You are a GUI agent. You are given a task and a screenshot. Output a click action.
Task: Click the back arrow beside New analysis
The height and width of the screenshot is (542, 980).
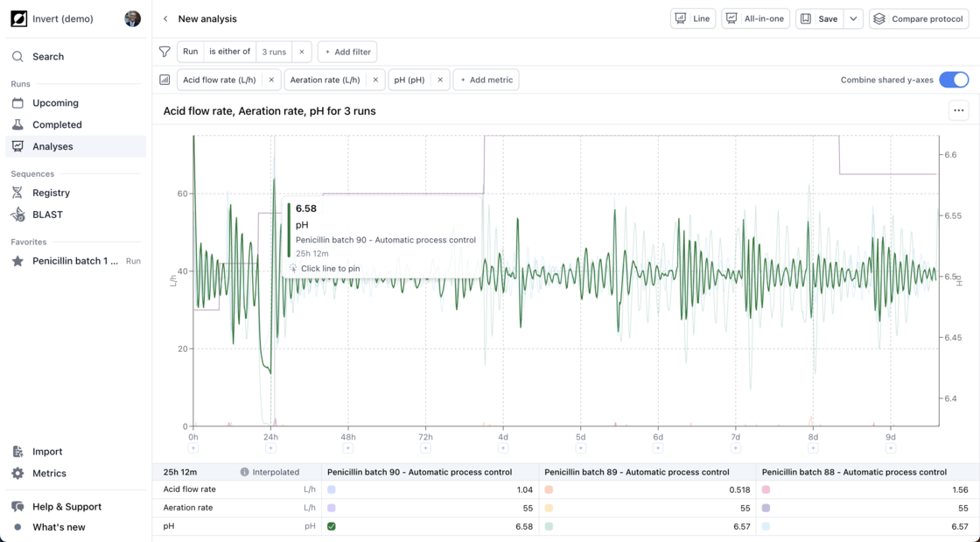coord(165,18)
